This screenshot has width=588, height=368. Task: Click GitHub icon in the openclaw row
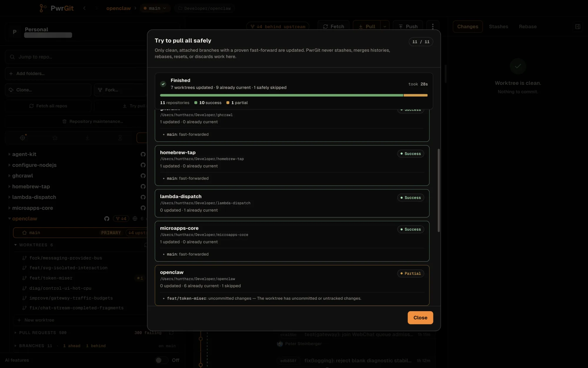pyautogui.click(x=107, y=219)
